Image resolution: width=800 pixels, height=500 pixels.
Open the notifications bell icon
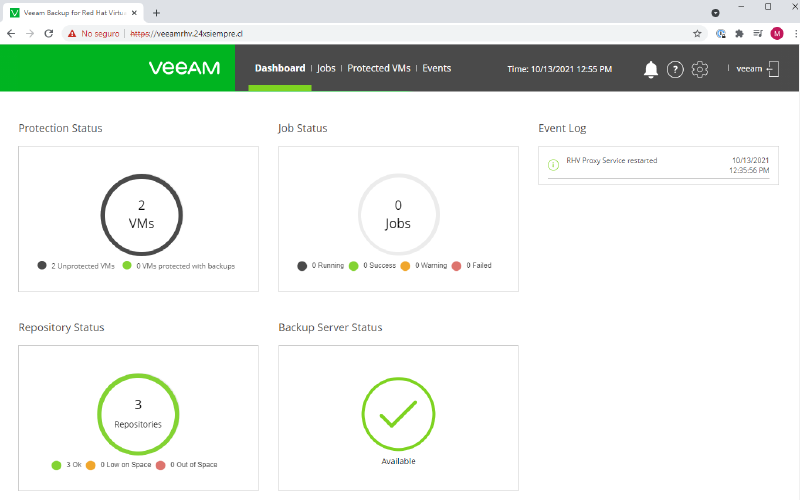651,69
